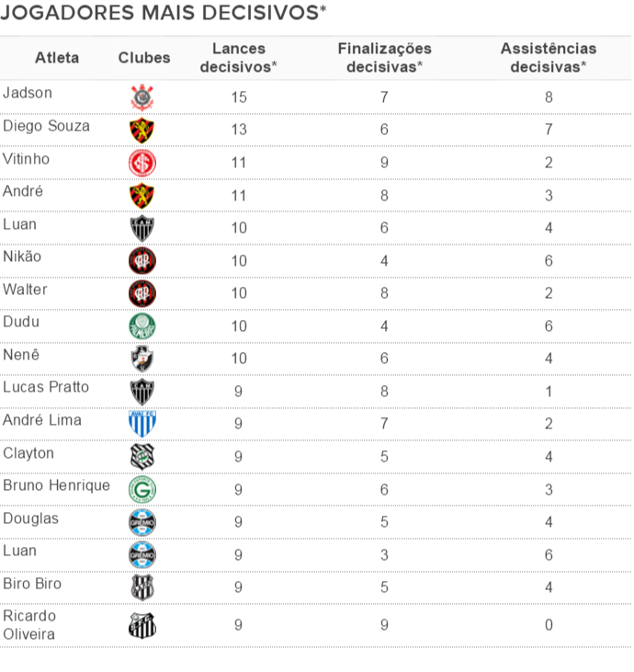The height and width of the screenshot is (672, 634).
Task: Click the Ponte Preta crest beside Biro Biro
Action: (x=142, y=587)
